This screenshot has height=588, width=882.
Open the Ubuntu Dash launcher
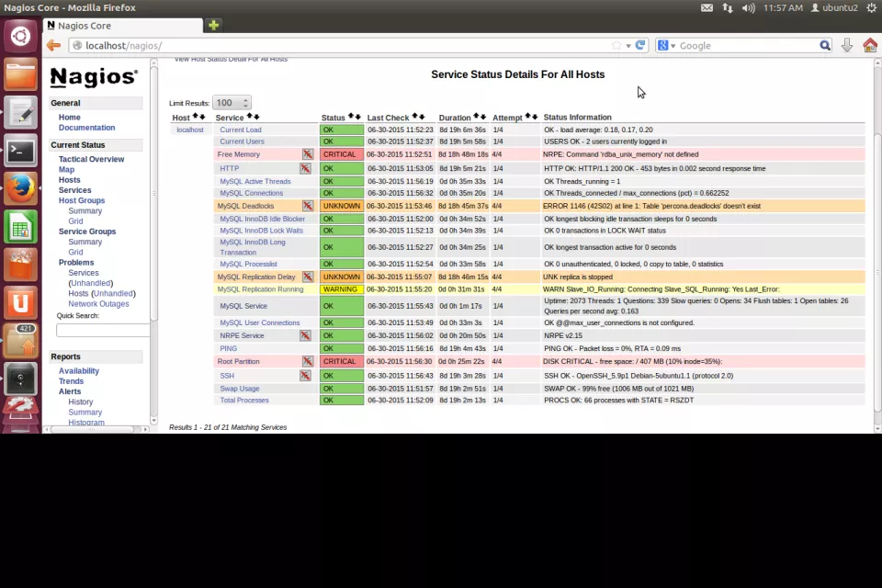pyautogui.click(x=20, y=37)
